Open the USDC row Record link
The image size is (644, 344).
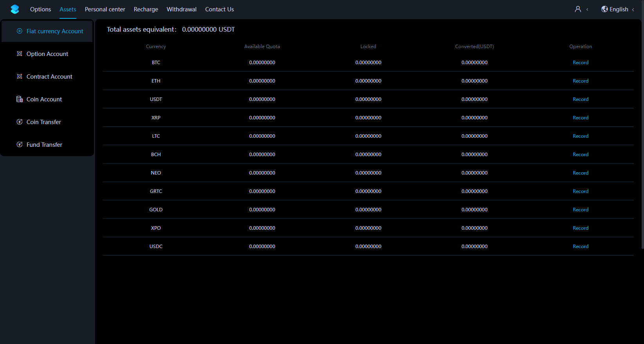(581, 247)
